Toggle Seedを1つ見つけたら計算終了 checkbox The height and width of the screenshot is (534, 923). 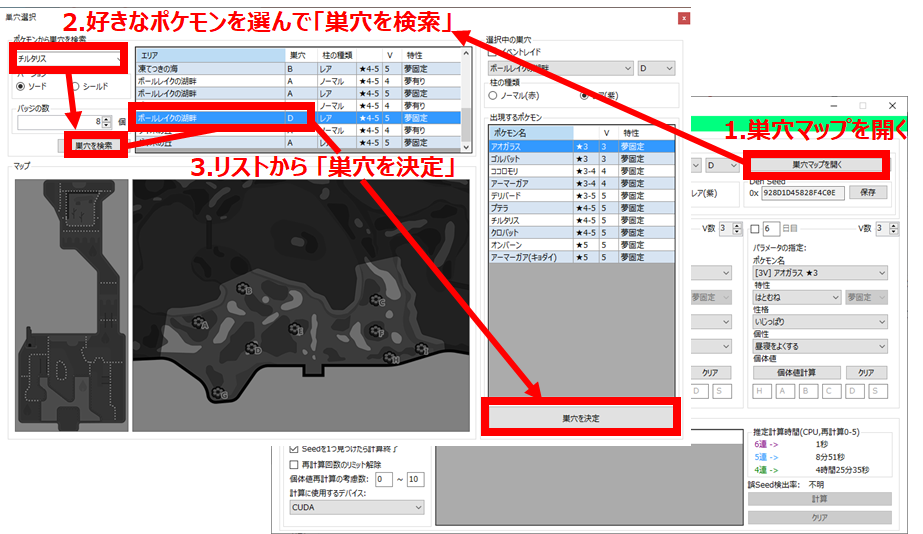click(x=294, y=449)
